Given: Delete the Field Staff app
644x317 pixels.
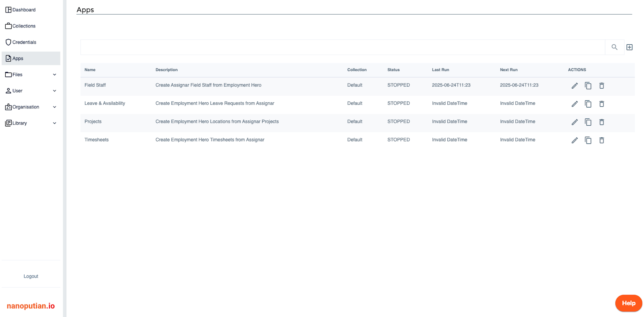Looking at the screenshot, I should (602, 85).
